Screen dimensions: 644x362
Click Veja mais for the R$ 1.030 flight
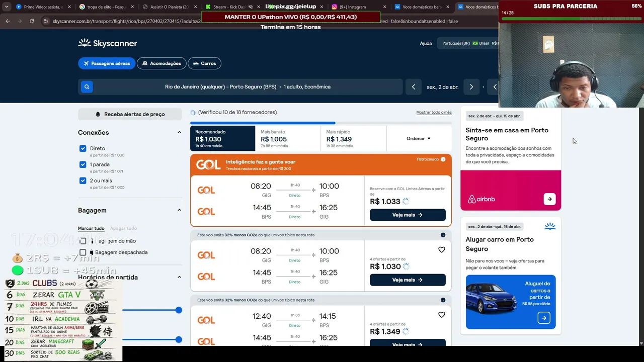tap(408, 280)
